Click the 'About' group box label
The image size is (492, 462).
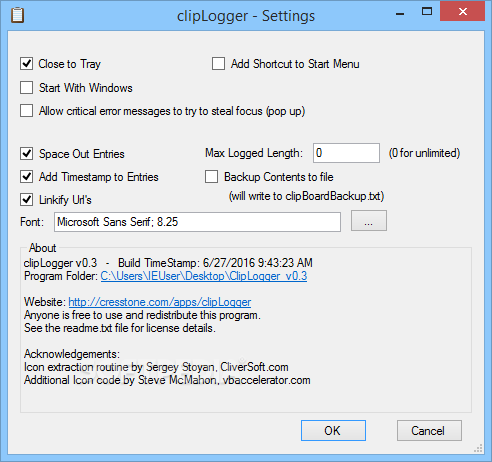pyautogui.click(x=42, y=248)
